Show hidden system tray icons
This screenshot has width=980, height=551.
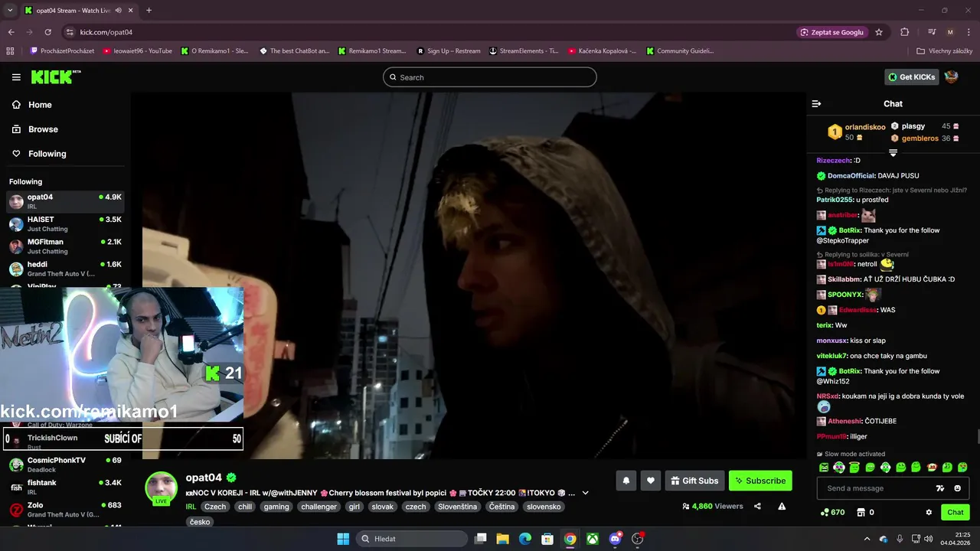pyautogui.click(x=867, y=539)
